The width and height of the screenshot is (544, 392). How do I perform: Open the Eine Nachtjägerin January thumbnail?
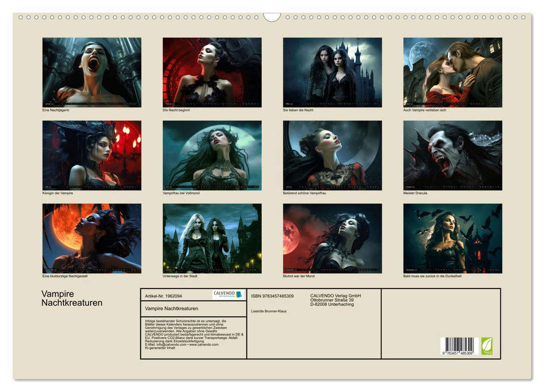click(x=91, y=71)
